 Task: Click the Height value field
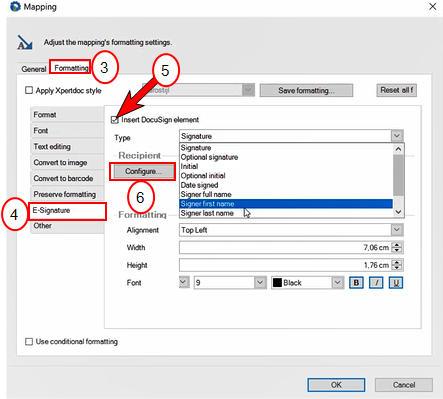tap(285, 265)
